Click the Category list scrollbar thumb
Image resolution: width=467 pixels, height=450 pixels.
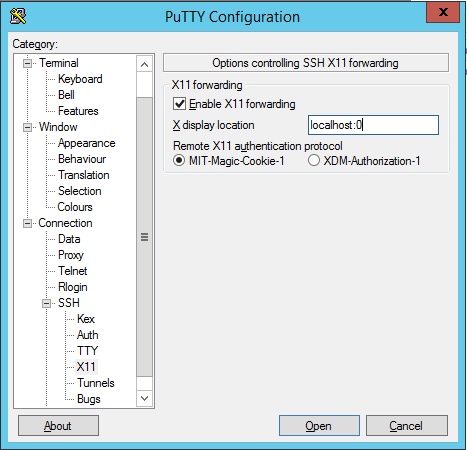click(144, 237)
